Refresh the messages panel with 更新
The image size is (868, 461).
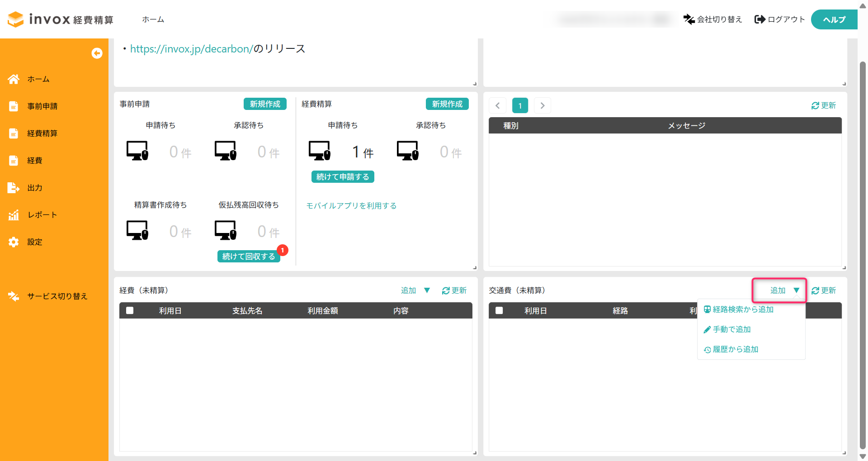point(824,105)
